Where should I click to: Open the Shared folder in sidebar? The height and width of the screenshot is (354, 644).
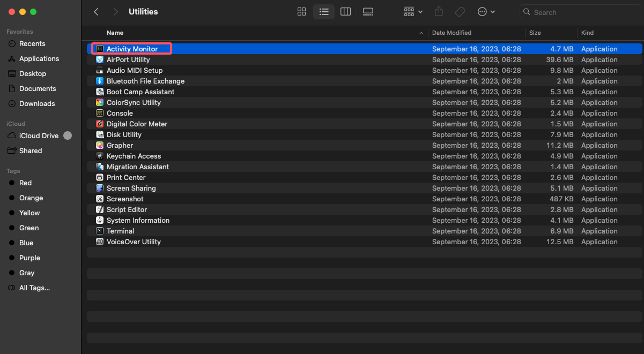(x=31, y=150)
